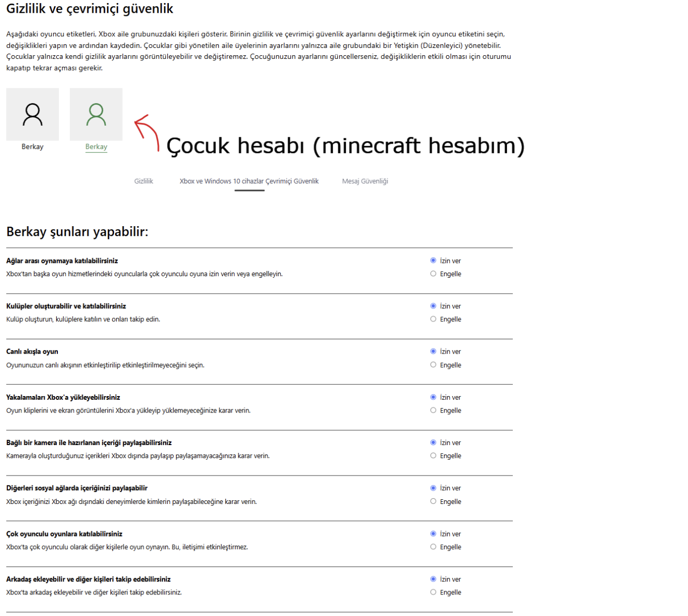Click title "Bağlı bir kamera ile hazırlanan içeriği paylaşabilirsiniz"
688x616 pixels.
coord(89,443)
